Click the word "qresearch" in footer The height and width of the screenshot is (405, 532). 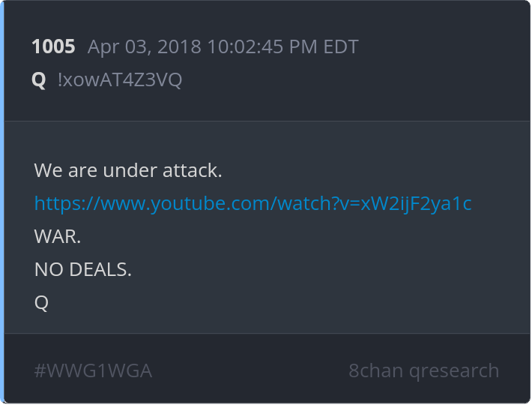tap(454, 371)
